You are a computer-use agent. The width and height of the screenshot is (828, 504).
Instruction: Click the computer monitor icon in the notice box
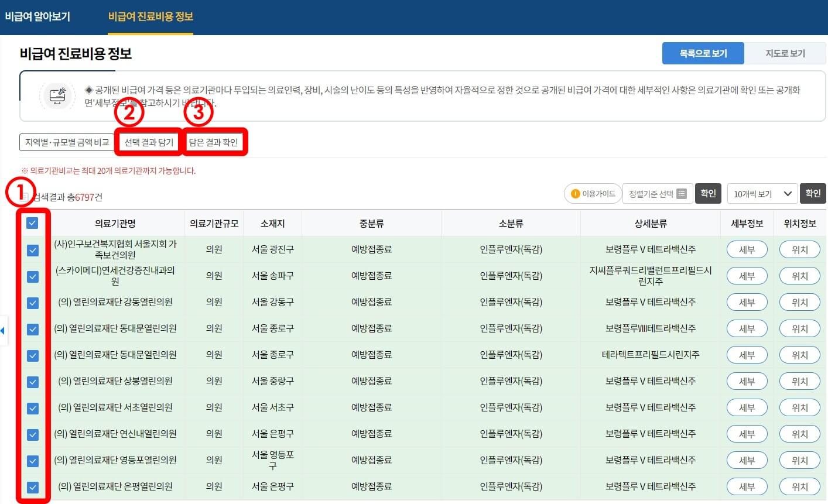57,95
